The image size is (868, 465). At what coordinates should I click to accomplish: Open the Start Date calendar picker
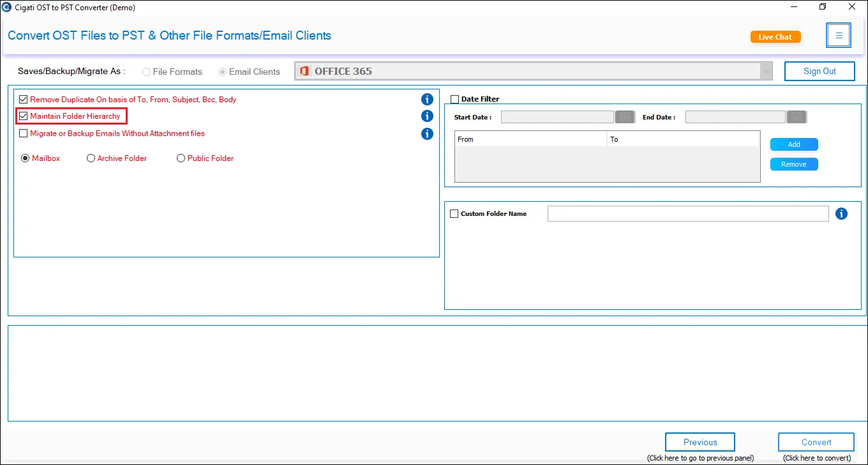point(624,117)
